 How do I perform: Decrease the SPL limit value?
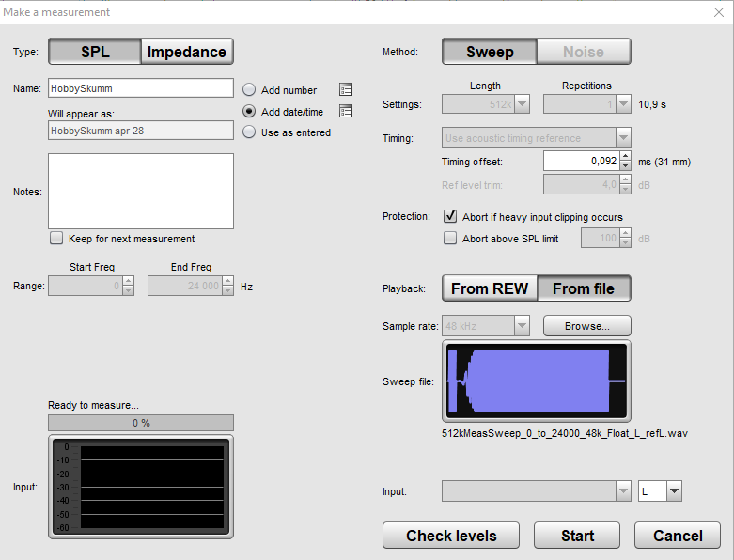[626, 242]
